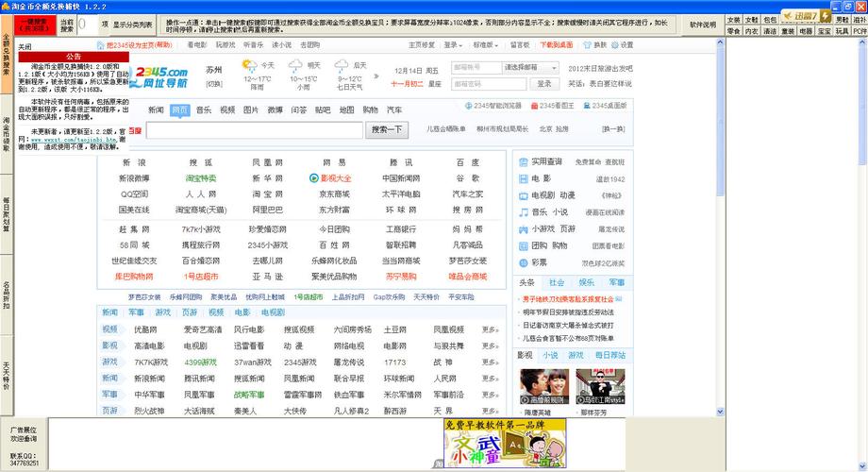
Task: Click 切换 to change city
Action: 213,84
